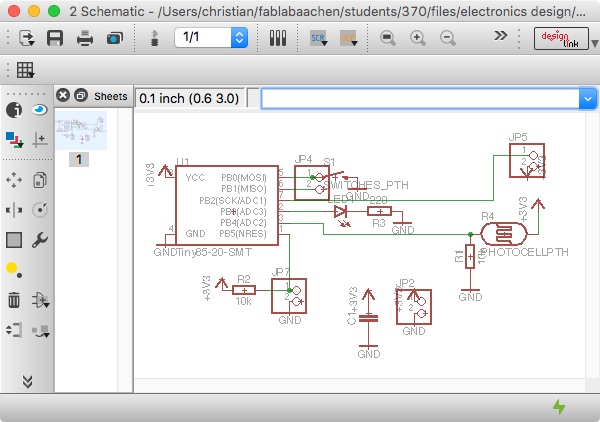Run the ULP program button
This screenshot has width=600, height=422.
click(x=348, y=38)
